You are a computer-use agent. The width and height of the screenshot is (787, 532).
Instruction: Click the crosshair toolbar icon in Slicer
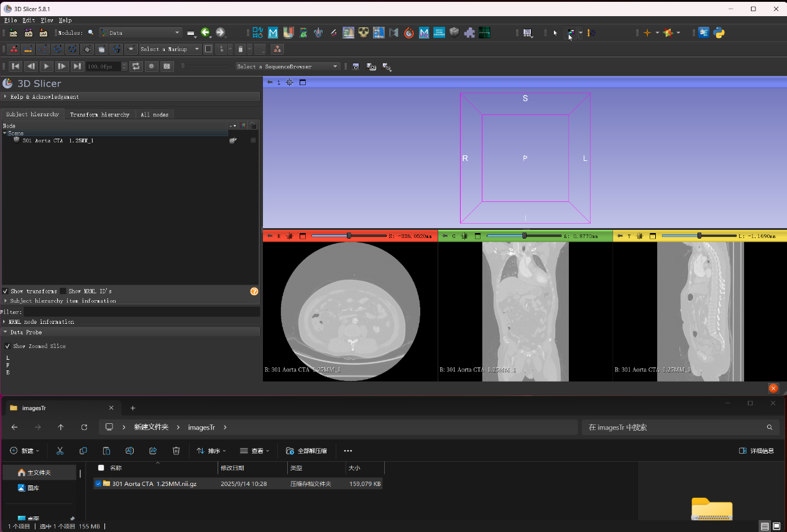click(647, 32)
